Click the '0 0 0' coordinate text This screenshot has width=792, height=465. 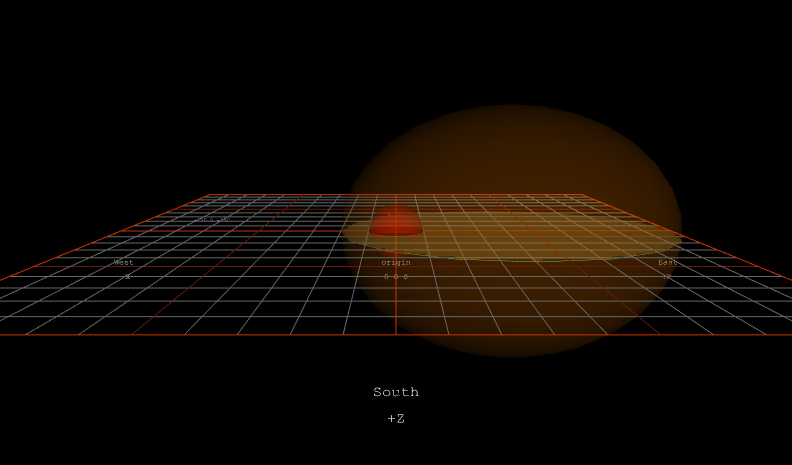click(396, 276)
